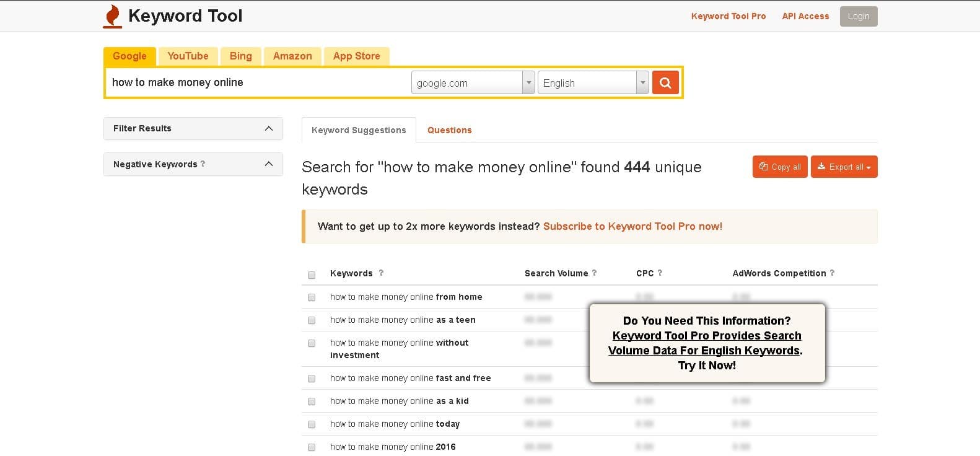
Task: Select the Keyword Suggestions tab
Action: click(x=359, y=130)
